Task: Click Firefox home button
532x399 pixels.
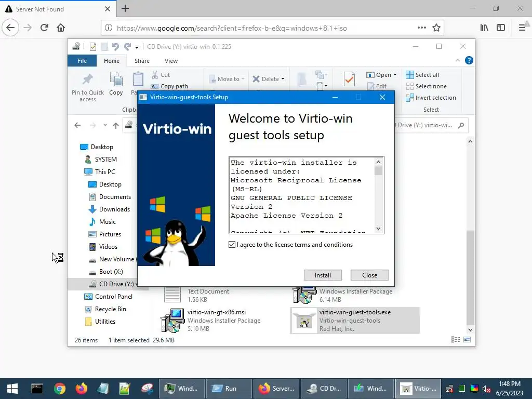Action: coord(61,28)
